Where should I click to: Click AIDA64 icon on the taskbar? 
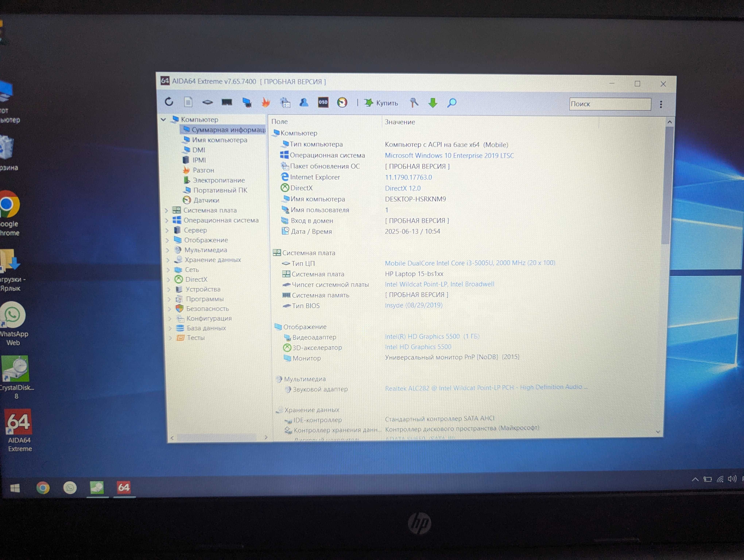(x=124, y=487)
